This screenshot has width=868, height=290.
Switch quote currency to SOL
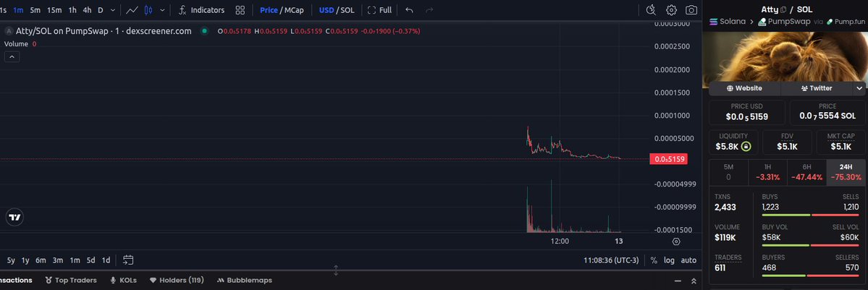pyautogui.click(x=347, y=10)
